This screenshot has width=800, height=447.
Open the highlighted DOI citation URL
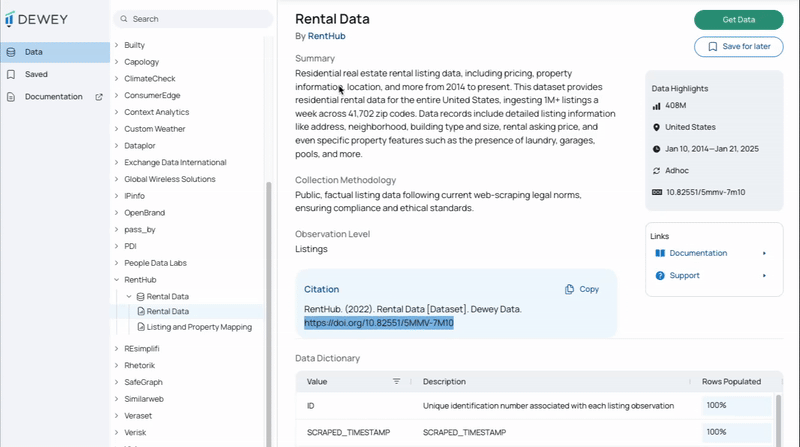[x=379, y=323]
